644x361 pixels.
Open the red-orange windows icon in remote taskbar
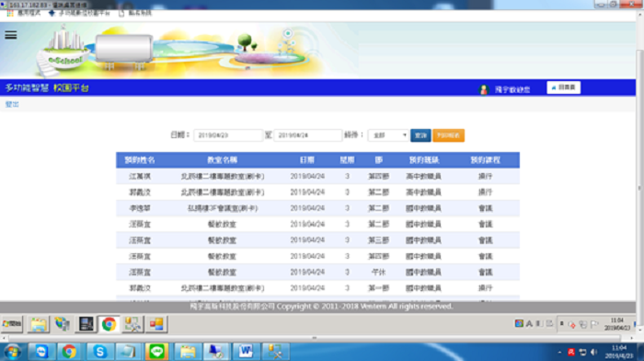[156, 324]
